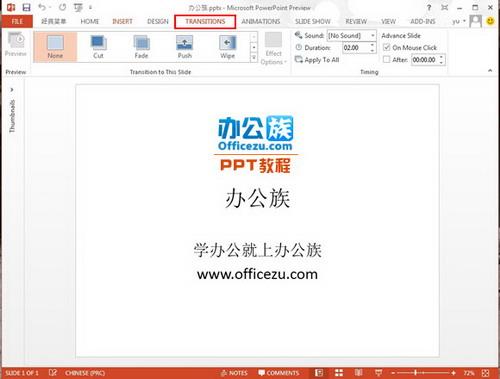Choose the Push transition effect
500x379 pixels.
[x=184, y=47]
